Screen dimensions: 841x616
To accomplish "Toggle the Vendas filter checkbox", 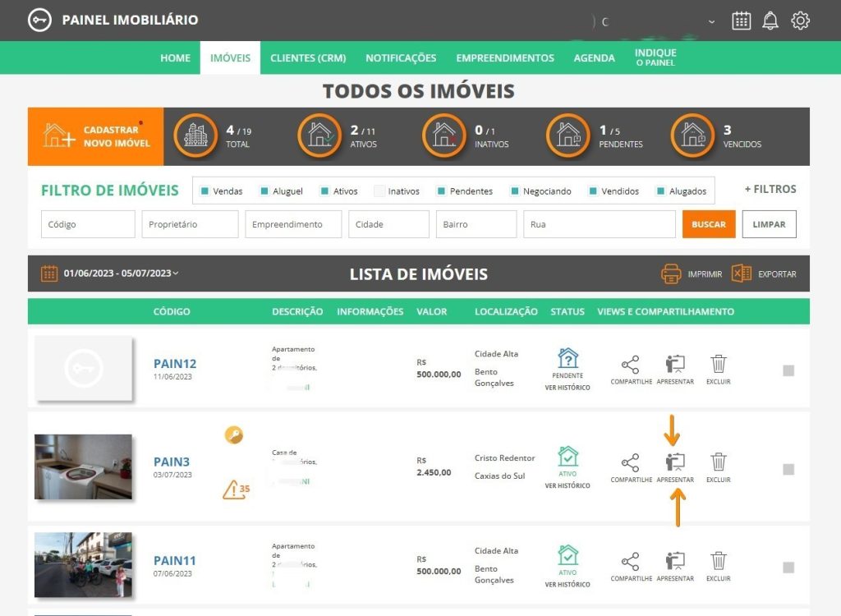I will [x=205, y=191].
